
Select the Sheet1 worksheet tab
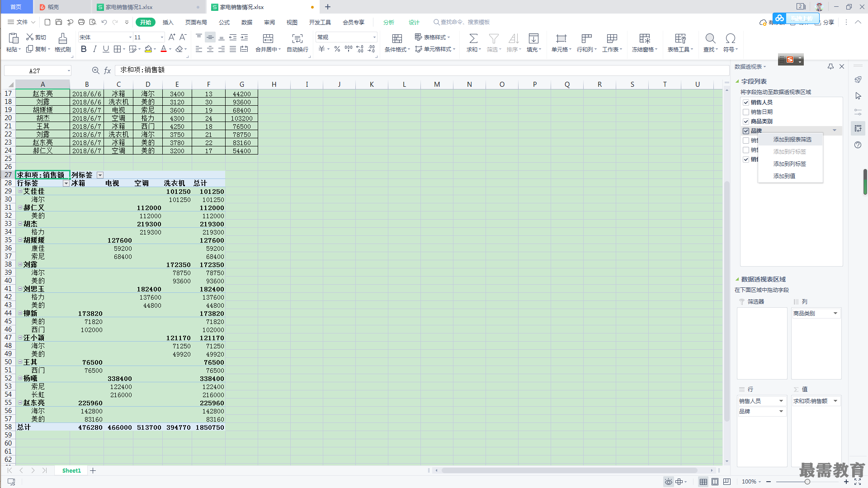pos(71,471)
